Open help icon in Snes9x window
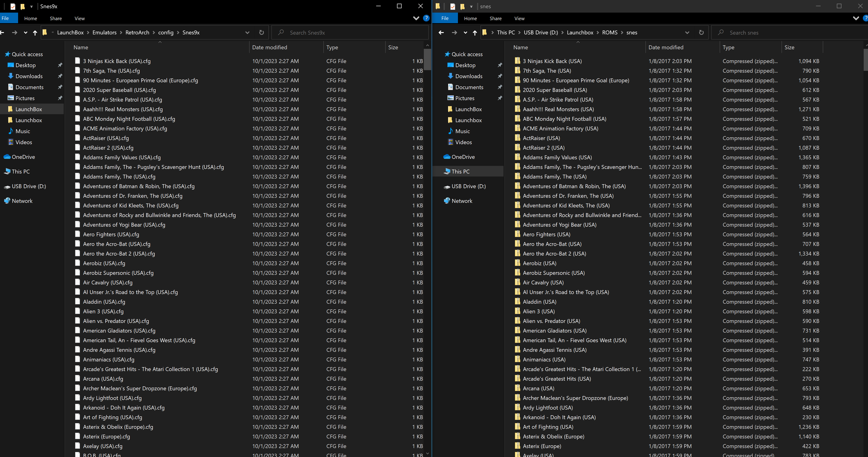This screenshot has width=868, height=457. pyautogui.click(x=426, y=18)
